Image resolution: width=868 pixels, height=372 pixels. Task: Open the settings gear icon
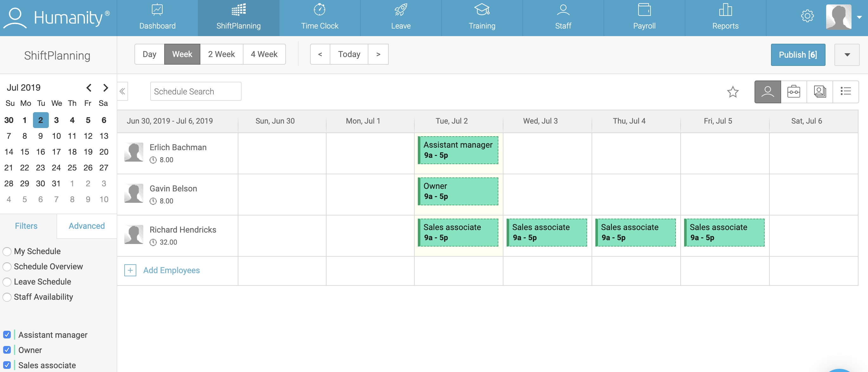pyautogui.click(x=807, y=16)
